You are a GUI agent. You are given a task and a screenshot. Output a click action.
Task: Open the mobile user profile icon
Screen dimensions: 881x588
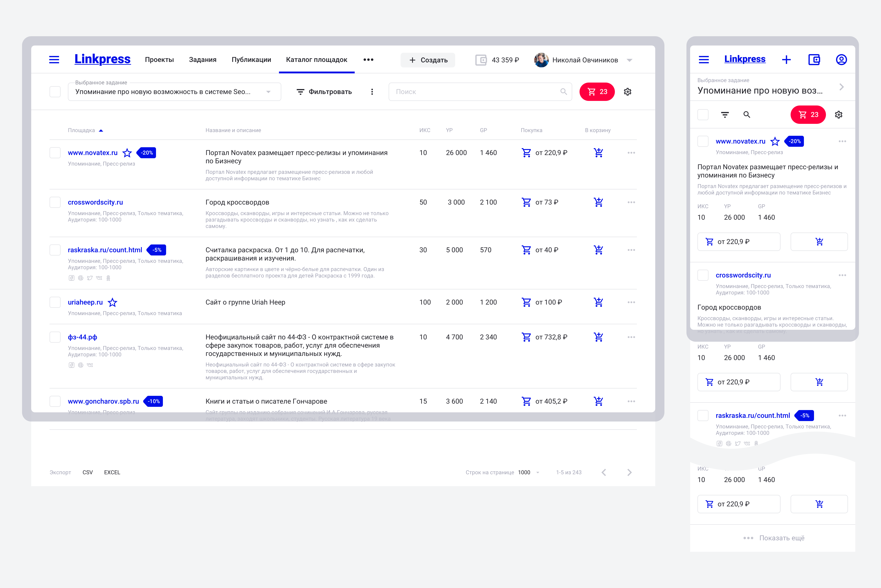pos(841,60)
